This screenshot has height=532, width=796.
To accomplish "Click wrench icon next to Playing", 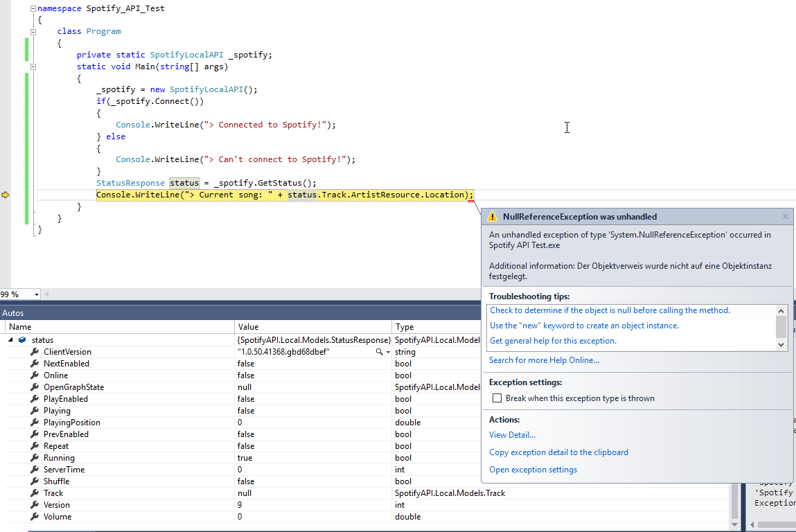I will (35, 411).
